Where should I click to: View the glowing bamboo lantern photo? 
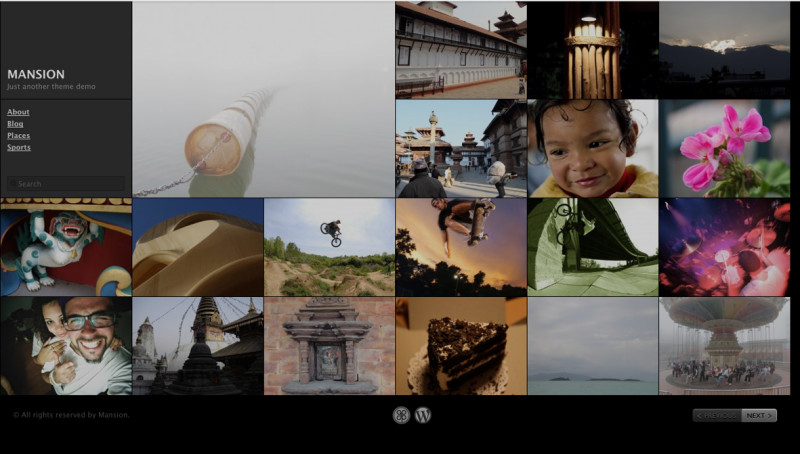coord(592,50)
